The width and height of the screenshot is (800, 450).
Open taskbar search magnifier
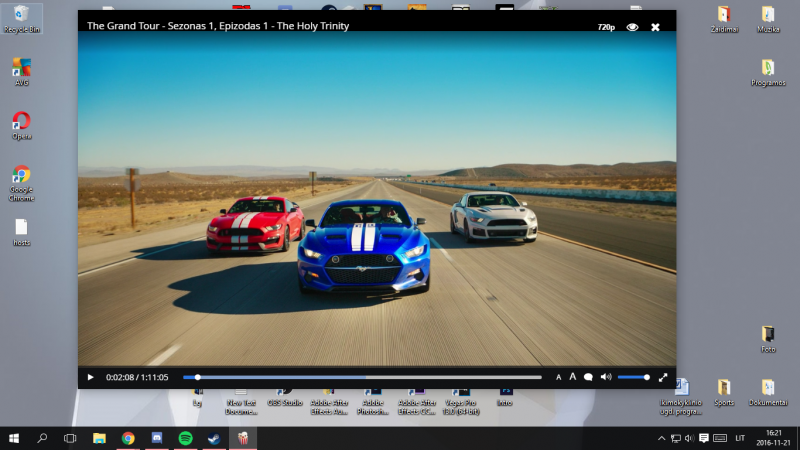point(42,438)
